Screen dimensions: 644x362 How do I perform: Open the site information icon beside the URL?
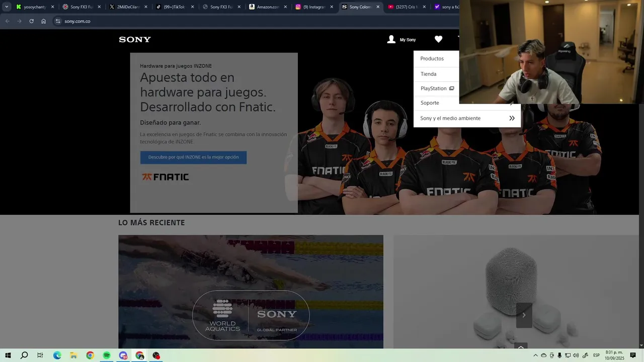coord(58,21)
